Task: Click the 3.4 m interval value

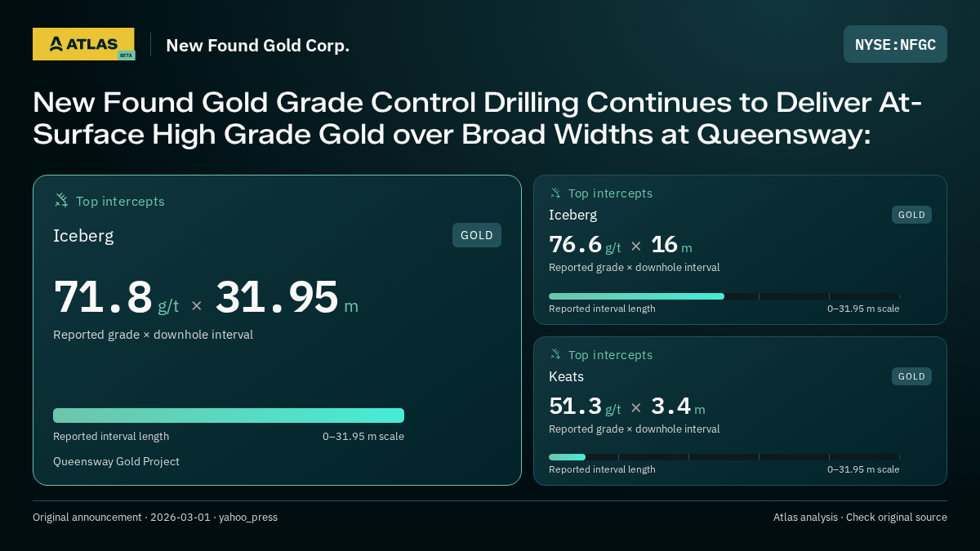Action: (678, 406)
